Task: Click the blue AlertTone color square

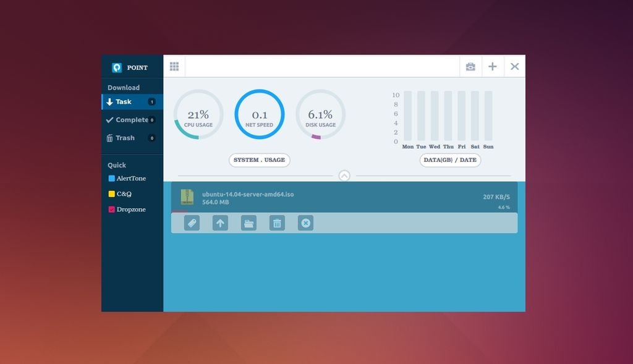Action: (x=111, y=179)
